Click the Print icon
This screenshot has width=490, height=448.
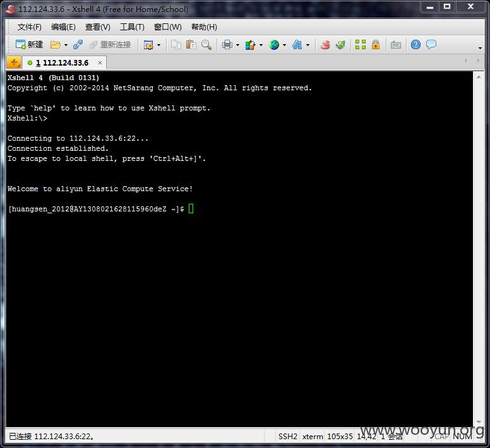(227, 45)
